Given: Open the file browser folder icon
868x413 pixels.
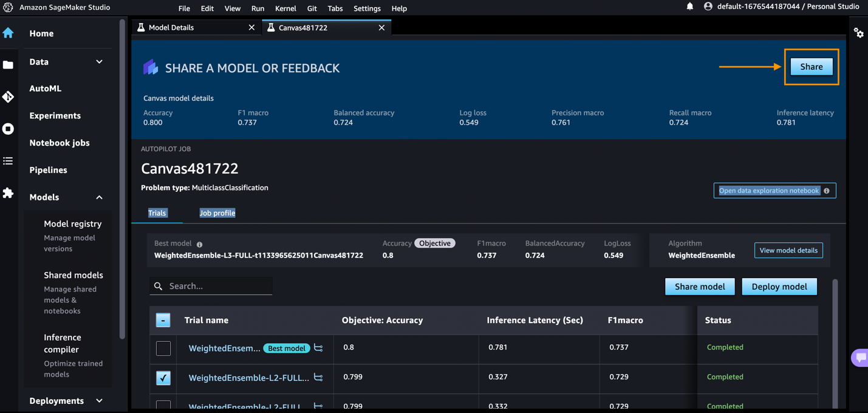Looking at the screenshot, I should [x=8, y=65].
